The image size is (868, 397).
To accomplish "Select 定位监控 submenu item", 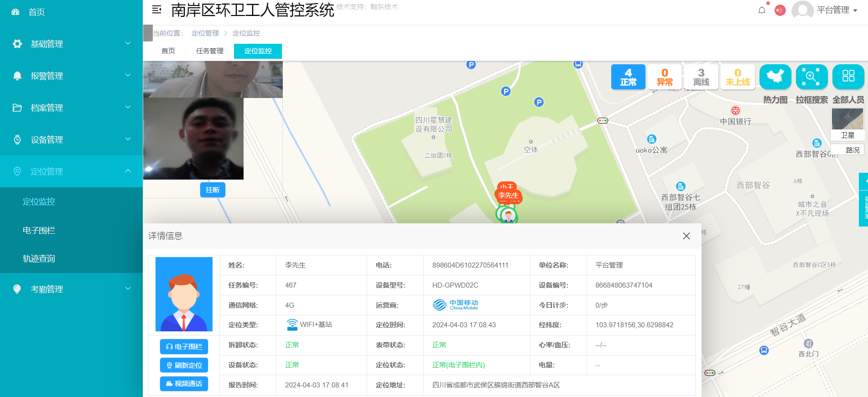I will pyautogui.click(x=39, y=201).
